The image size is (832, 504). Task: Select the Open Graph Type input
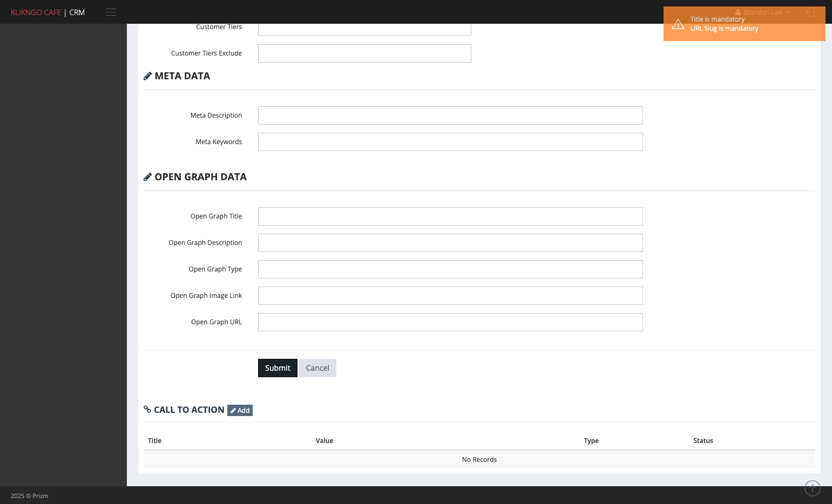click(450, 269)
